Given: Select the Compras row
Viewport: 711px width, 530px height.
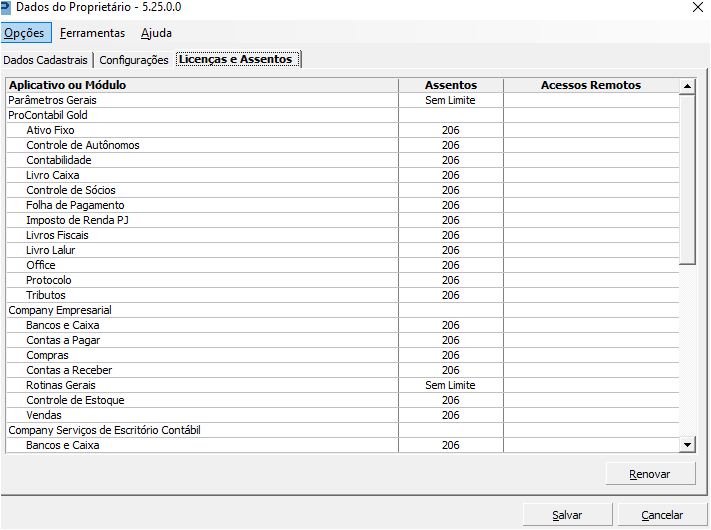Looking at the screenshot, I should [343, 355].
